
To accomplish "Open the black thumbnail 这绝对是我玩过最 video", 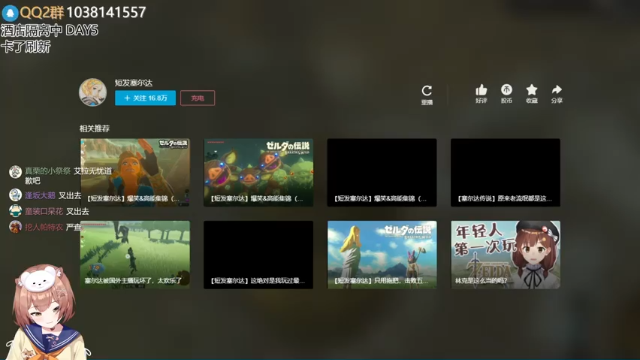I will click(258, 255).
